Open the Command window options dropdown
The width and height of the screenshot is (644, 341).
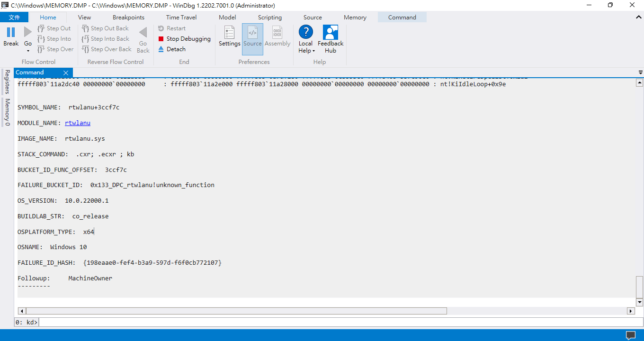pyautogui.click(x=640, y=73)
